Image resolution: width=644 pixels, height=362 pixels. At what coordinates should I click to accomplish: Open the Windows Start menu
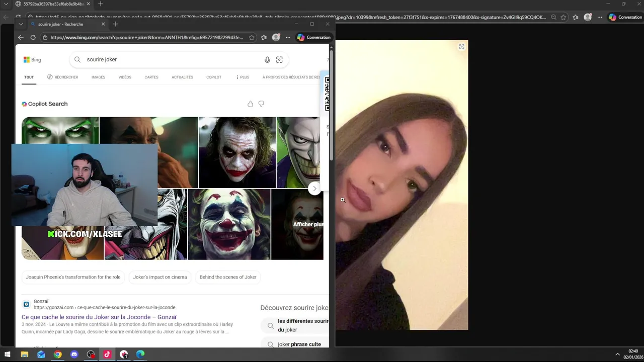(x=8, y=354)
